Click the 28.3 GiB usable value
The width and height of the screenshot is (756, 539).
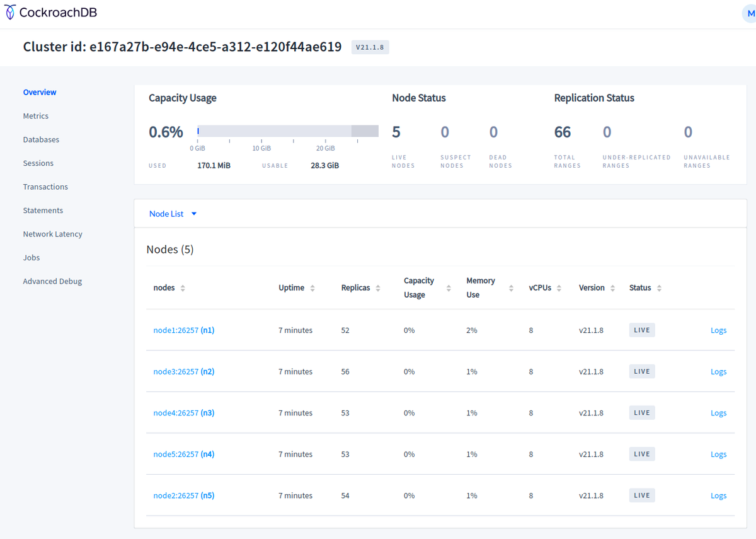point(325,166)
